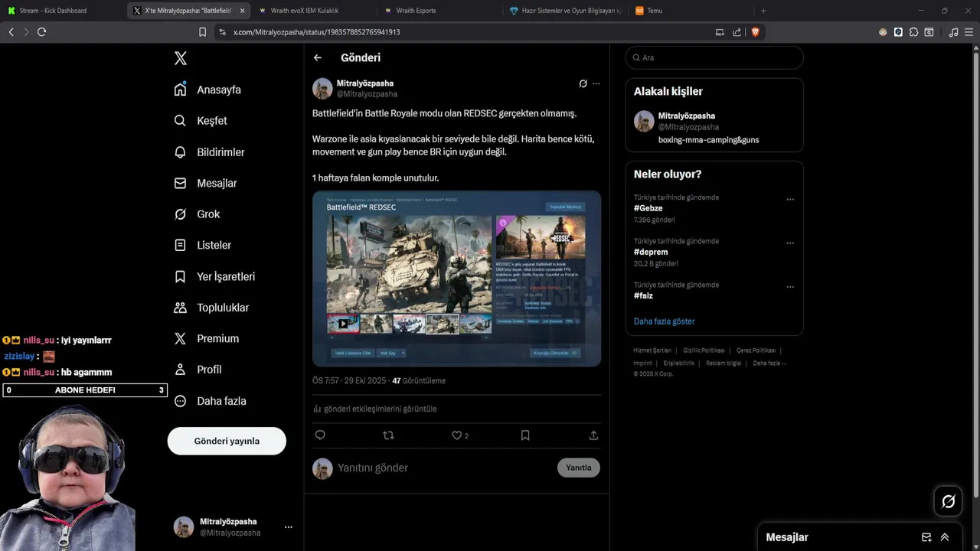Click the Yanıtla button
Viewport: 980px width, 551px height.
click(x=579, y=468)
